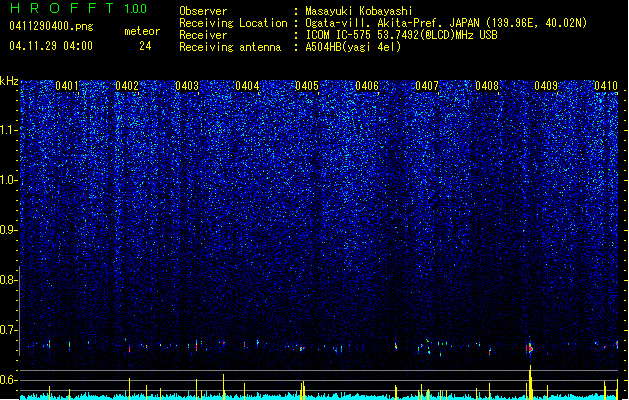Click the 0.8 kHz axis tick label
Viewport: 629px width, 400px height.
[7, 280]
